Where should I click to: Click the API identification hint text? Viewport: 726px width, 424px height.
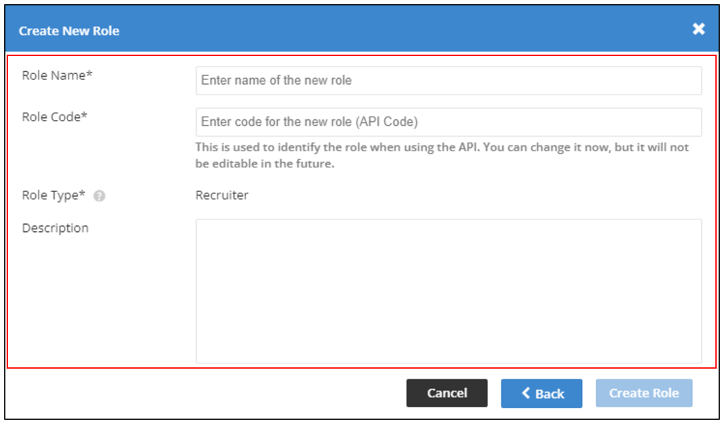pyautogui.click(x=442, y=155)
